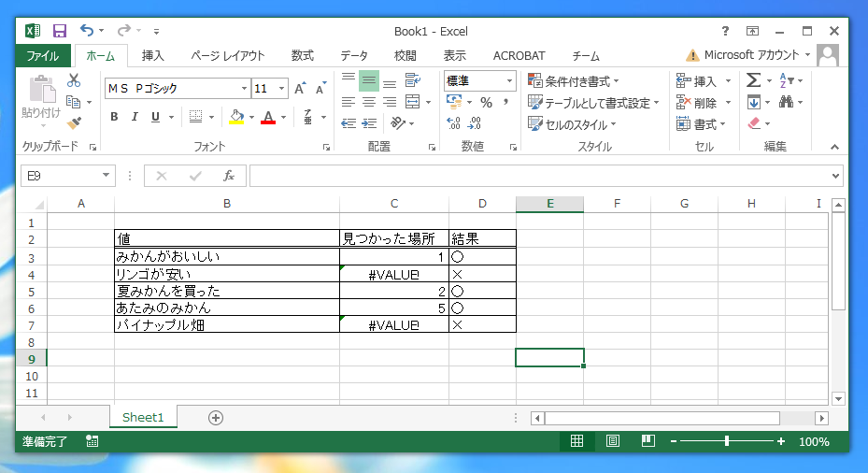Click the Copy icon in clipboard group
The height and width of the screenshot is (473, 868).
(x=73, y=102)
